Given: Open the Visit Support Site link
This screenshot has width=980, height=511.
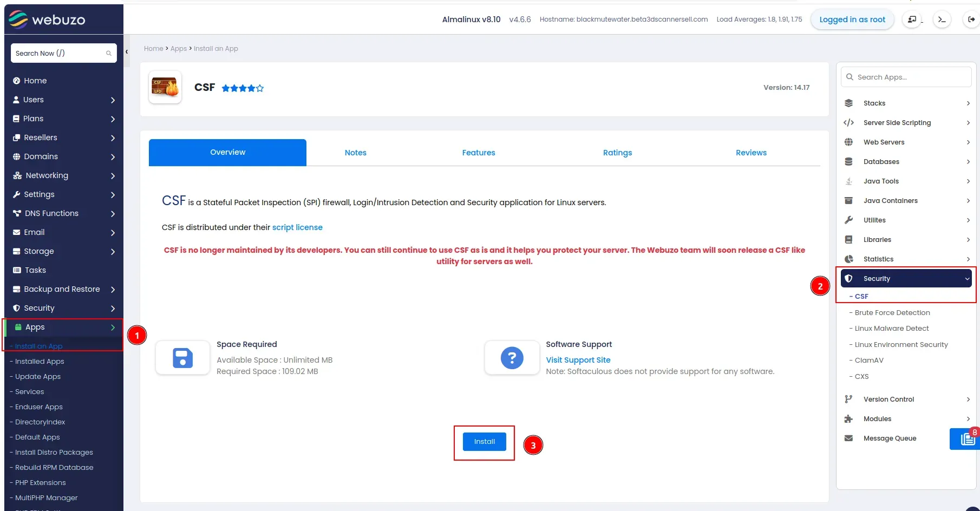Looking at the screenshot, I should pyautogui.click(x=578, y=360).
